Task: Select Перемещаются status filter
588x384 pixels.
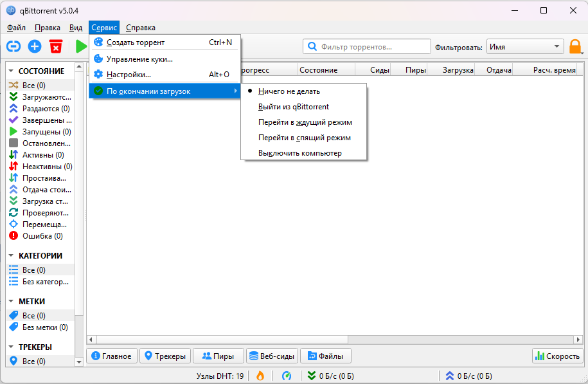Action: point(40,224)
